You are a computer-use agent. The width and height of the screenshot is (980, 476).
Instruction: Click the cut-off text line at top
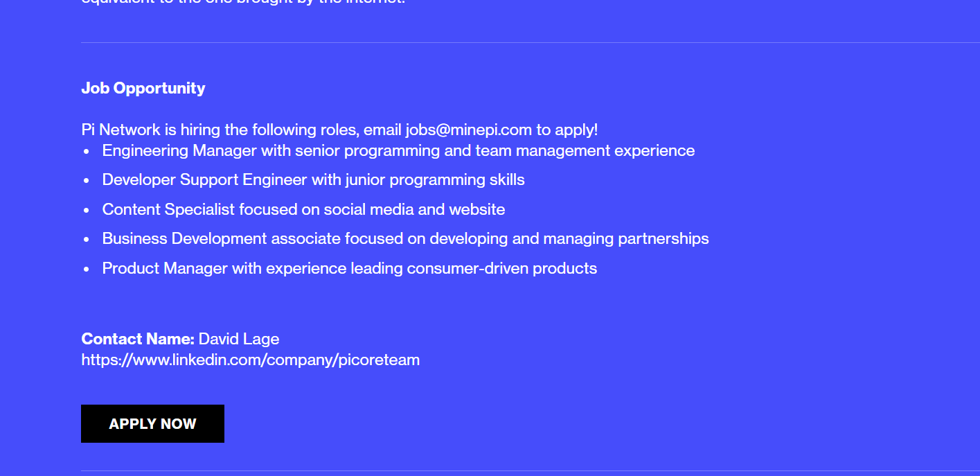click(242, 2)
